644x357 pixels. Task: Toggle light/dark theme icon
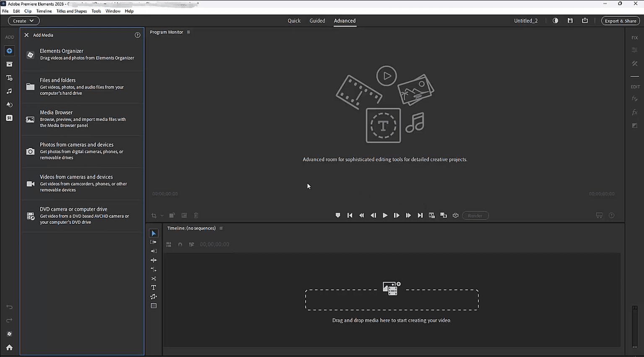click(556, 21)
